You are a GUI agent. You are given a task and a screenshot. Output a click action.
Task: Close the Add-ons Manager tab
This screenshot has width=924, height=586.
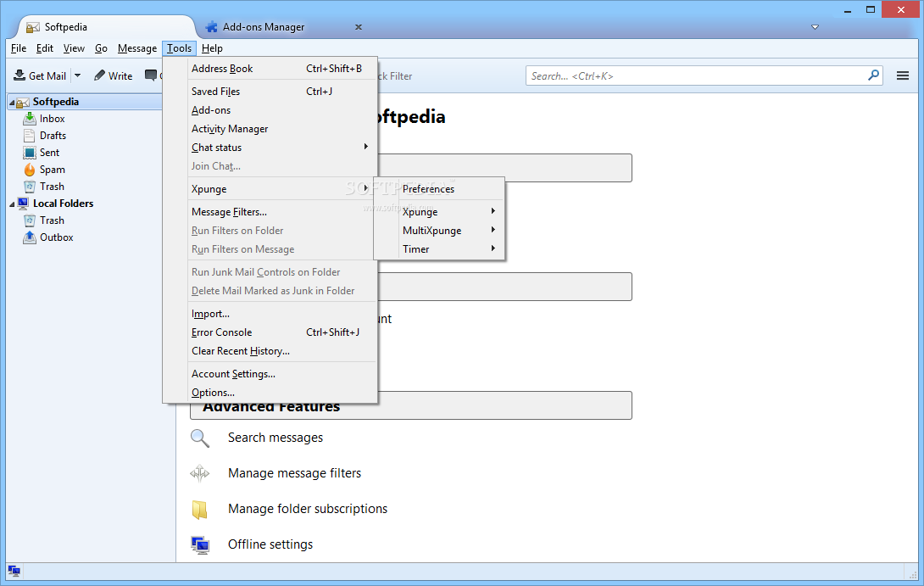point(359,27)
